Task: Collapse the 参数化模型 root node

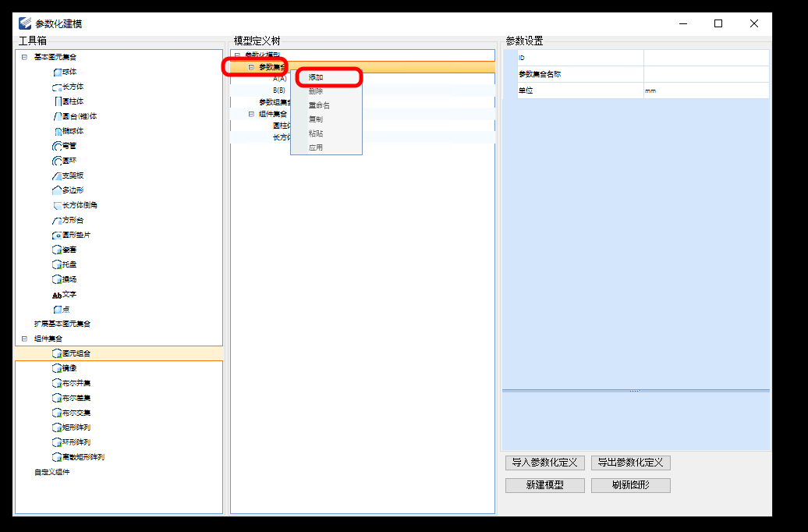Action: (238, 55)
